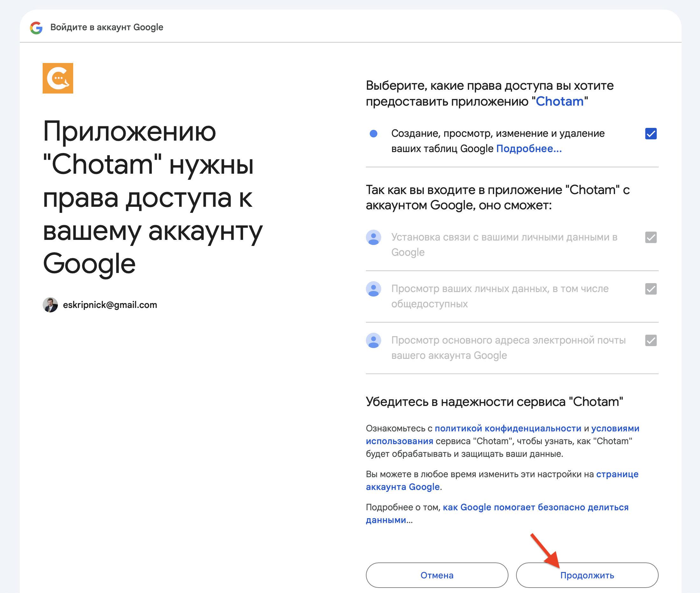700x593 pixels.
Task: Open the "политикой конфиденциальности" privacy policy link
Action: [x=508, y=428]
